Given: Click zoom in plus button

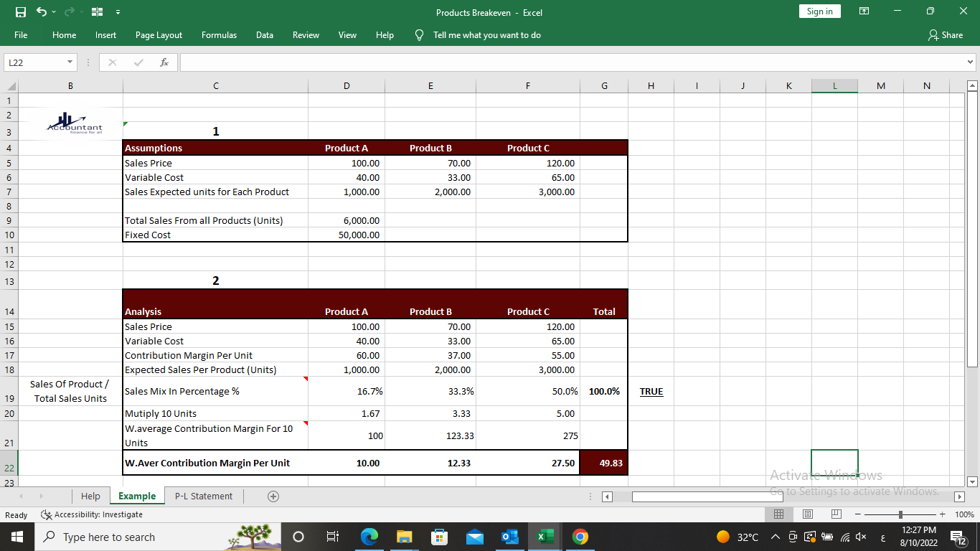Looking at the screenshot, I should point(943,514).
